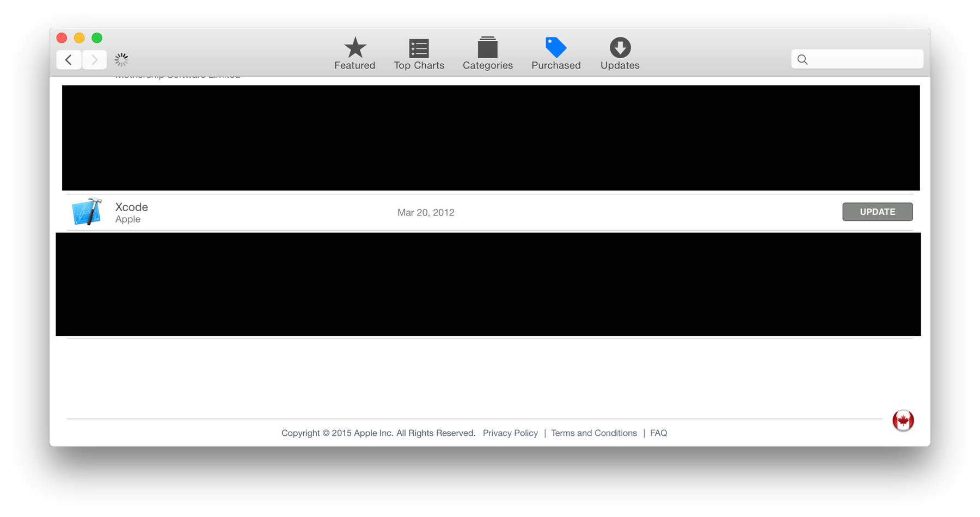The image size is (980, 517).
Task: Open the Privacy Policy link
Action: (510, 433)
